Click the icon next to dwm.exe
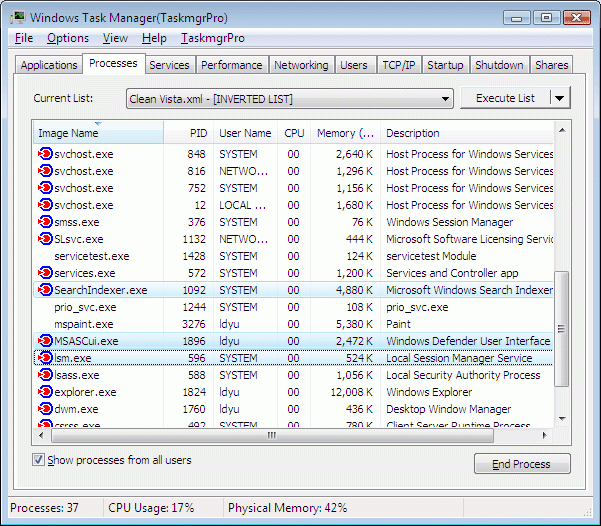This screenshot has width=601, height=526. point(44,409)
